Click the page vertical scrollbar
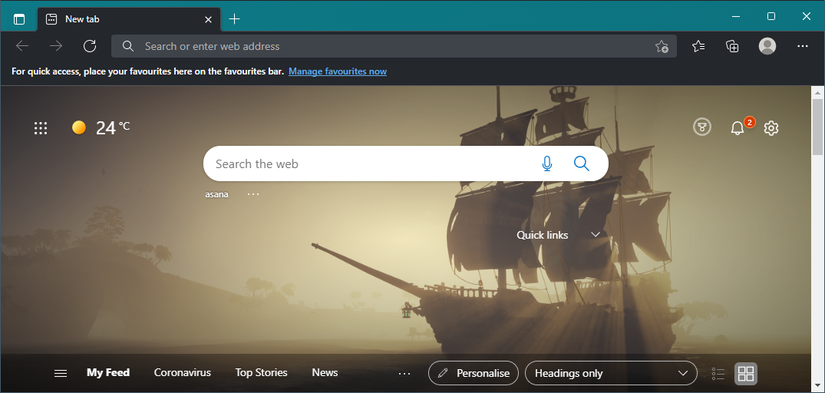This screenshot has height=393, width=825. 817,126
